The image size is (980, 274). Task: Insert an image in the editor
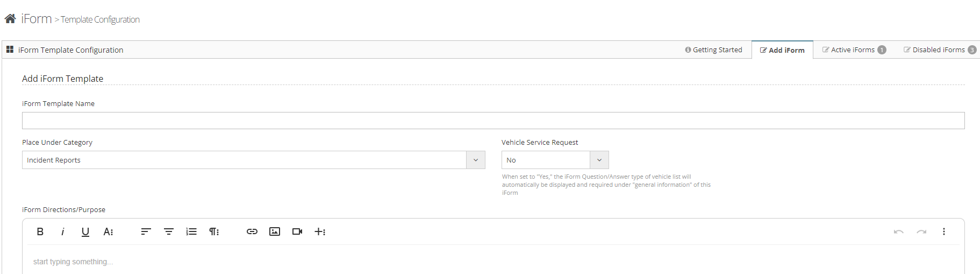[x=275, y=231]
